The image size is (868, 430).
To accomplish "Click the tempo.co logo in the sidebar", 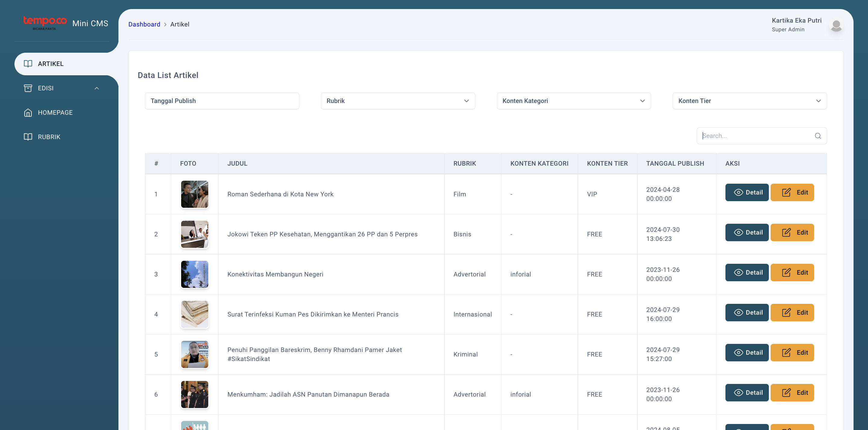I will 45,23.
